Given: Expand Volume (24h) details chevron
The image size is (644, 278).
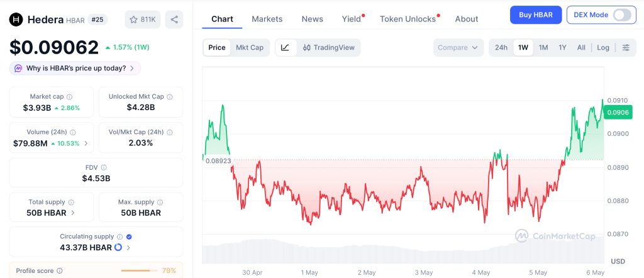Looking at the screenshot, I should [86, 143].
